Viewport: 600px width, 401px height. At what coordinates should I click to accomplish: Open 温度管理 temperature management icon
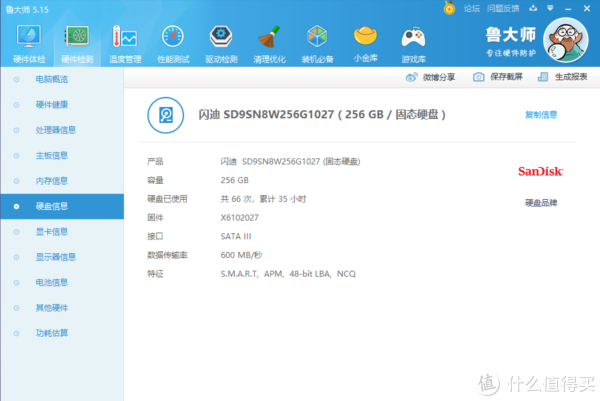click(125, 37)
